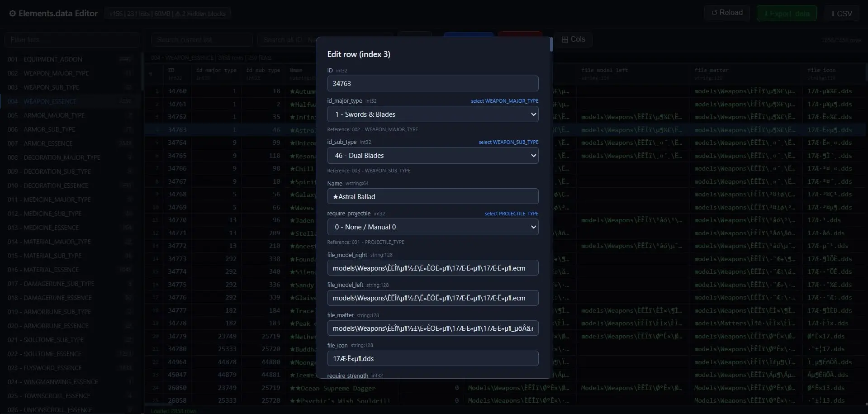Select list 011 - MEDICINE_MAJOR_TYPE

coord(70,200)
